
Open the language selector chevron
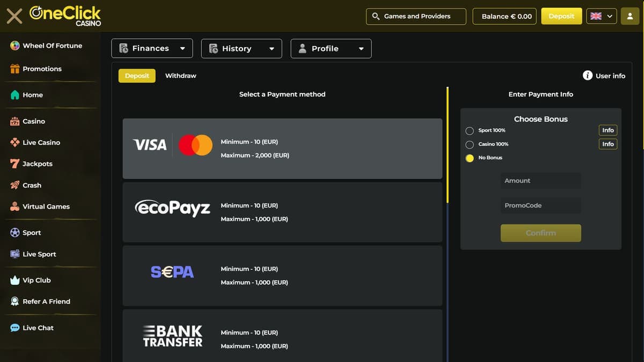tap(610, 16)
